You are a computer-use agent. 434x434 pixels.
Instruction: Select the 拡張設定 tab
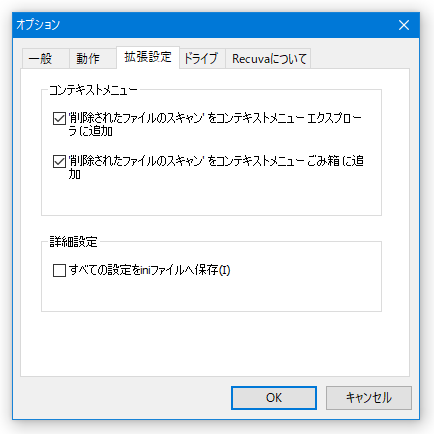click(x=148, y=57)
